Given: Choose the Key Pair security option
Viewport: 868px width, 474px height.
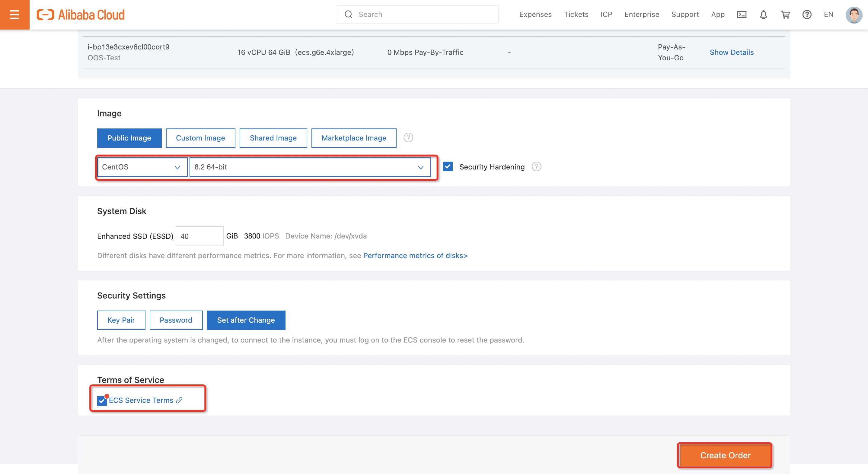Looking at the screenshot, I should tap(121, 320).
